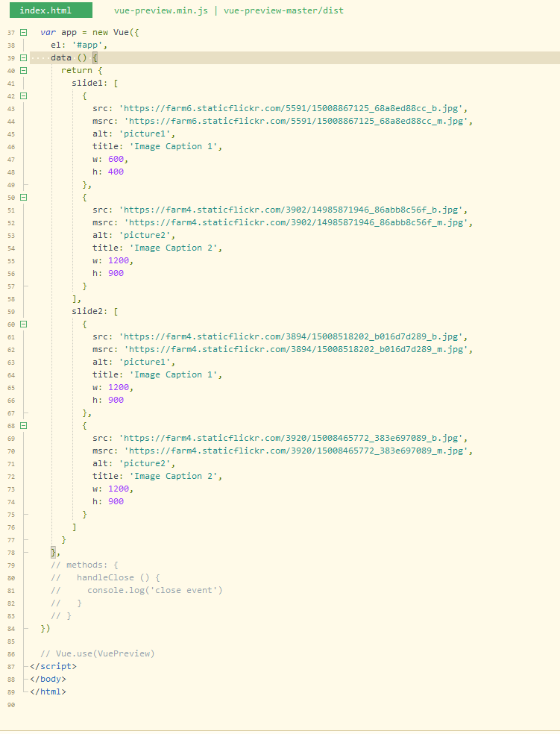Fold the first slide1 object at line 42

pos(23,96)
